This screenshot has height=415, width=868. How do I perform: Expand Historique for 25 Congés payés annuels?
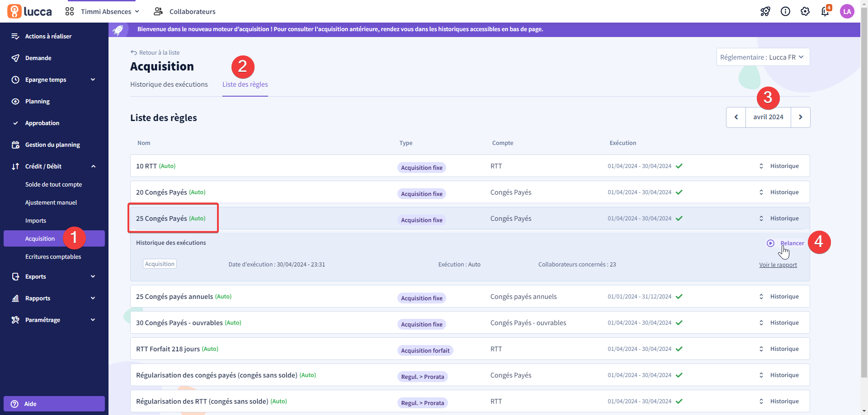(x=779, y=296)
